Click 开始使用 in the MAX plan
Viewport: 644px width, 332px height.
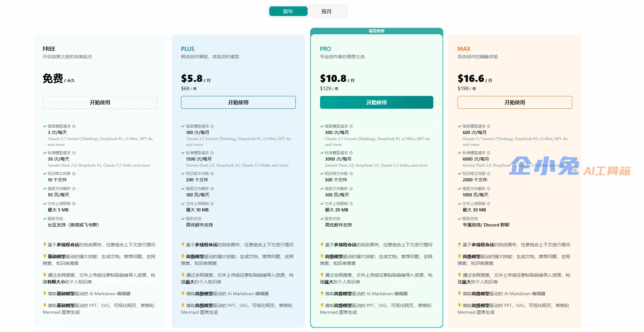pyautogui.click(x=515, y=102)
